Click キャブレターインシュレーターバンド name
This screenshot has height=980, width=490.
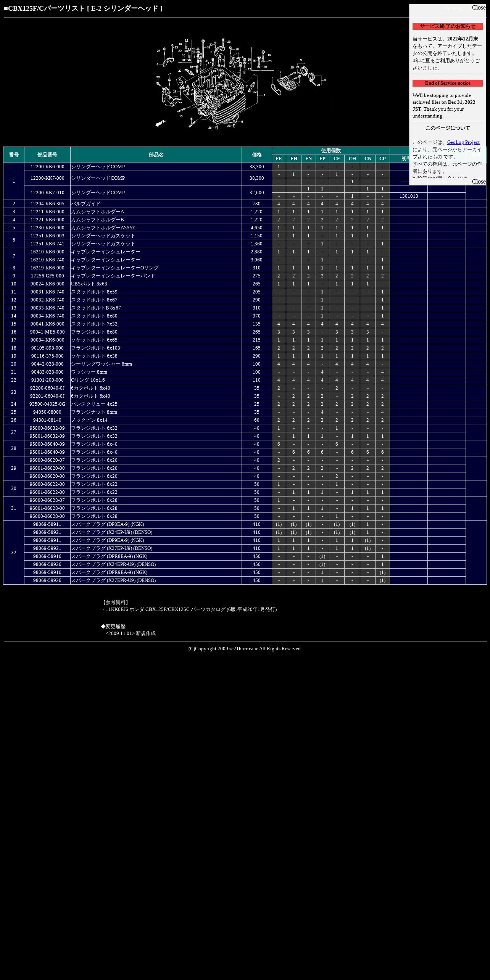(113, 276)
